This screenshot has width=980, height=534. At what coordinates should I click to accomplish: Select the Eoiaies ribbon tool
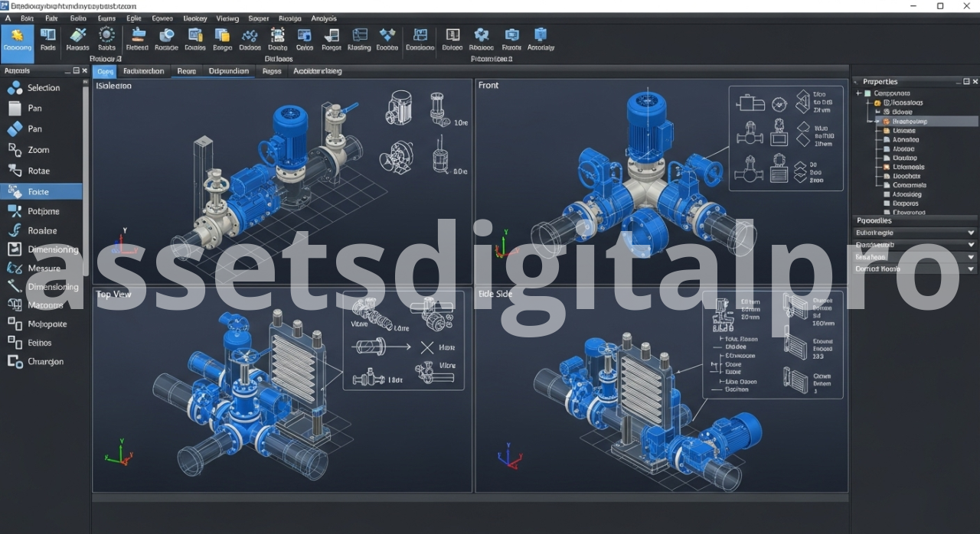tap(195, 40)
